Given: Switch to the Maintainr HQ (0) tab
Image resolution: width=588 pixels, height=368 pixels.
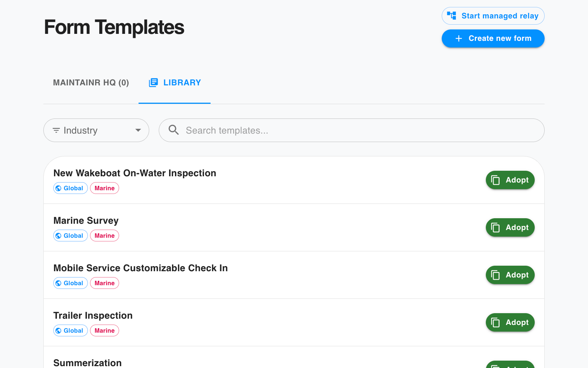Looking at the screenshot, I should (91, 83).
